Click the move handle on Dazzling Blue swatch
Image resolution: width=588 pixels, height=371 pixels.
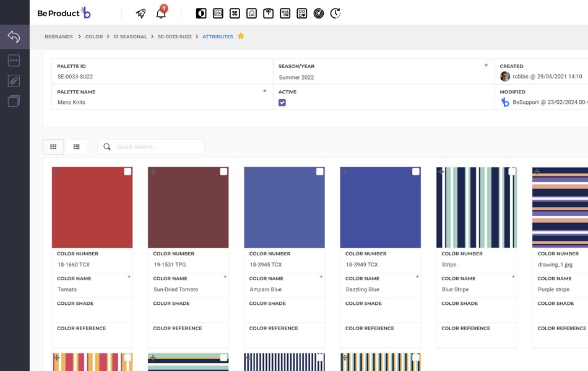click(345, 172)
